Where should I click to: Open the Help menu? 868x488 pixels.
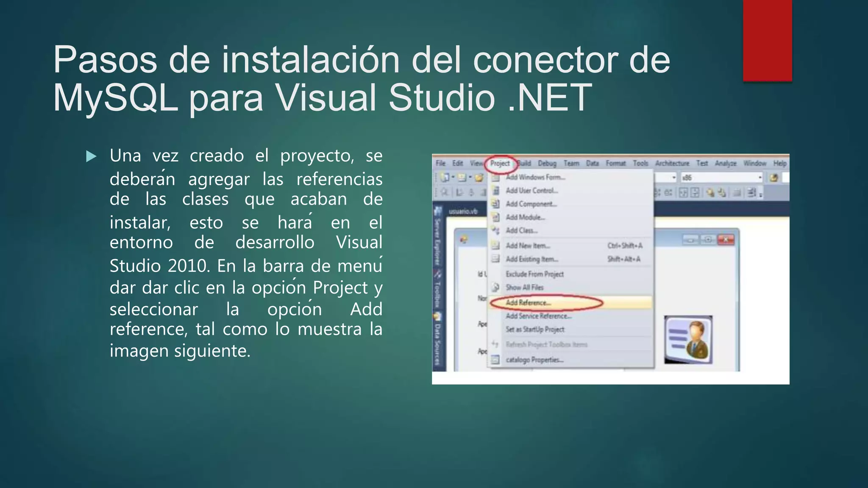click(x=780, y=163)
